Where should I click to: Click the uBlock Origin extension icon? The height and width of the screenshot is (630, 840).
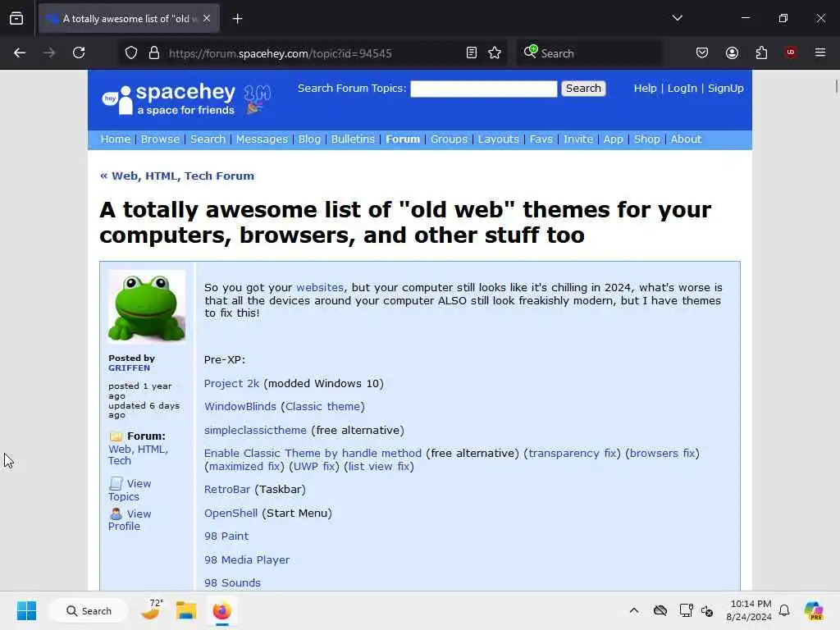tap(791, 52)
